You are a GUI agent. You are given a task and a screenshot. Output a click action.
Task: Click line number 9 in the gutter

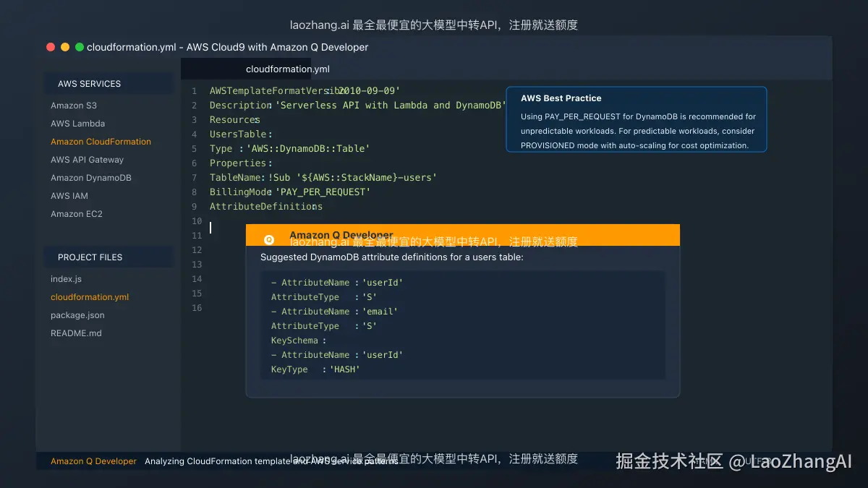point(194,206)
